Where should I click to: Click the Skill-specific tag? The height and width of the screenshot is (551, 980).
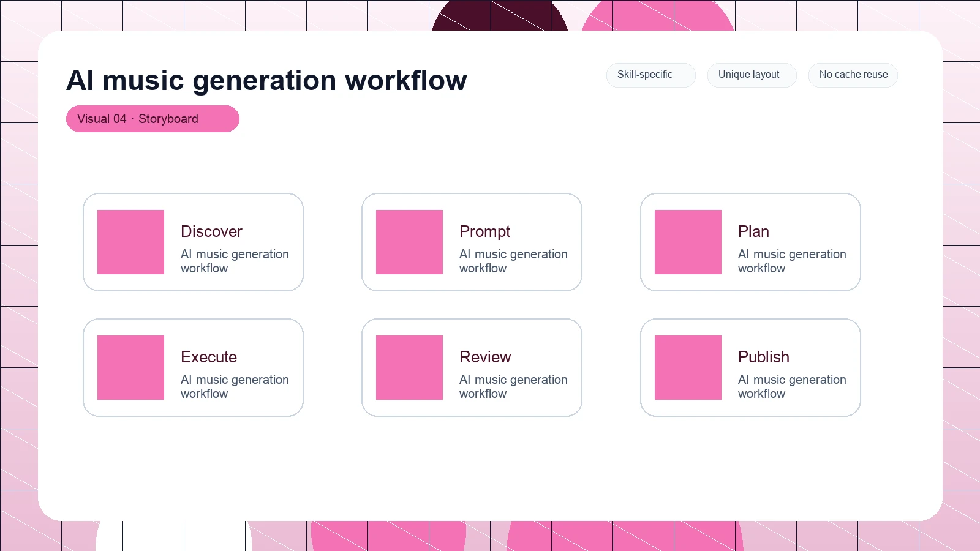(x=650, y=75)
